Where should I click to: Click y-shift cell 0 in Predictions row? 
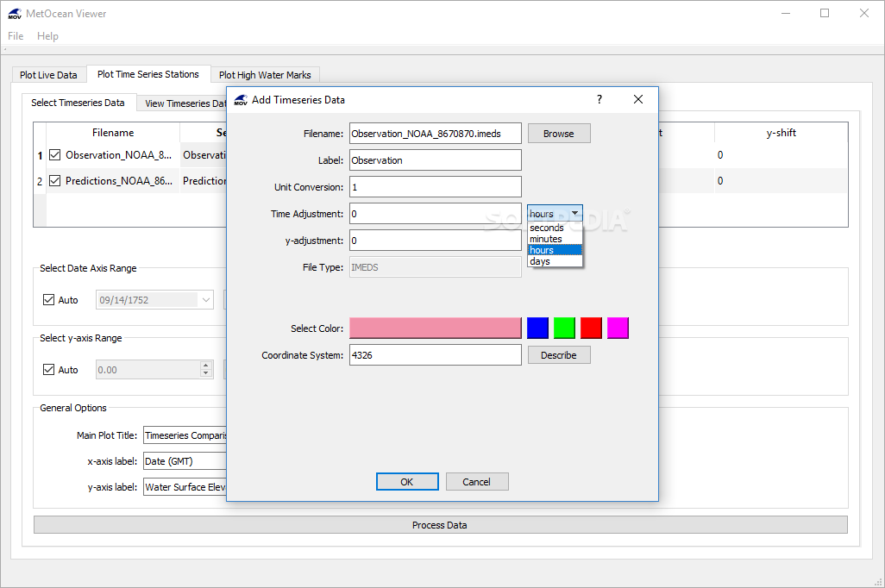[781, 181]
